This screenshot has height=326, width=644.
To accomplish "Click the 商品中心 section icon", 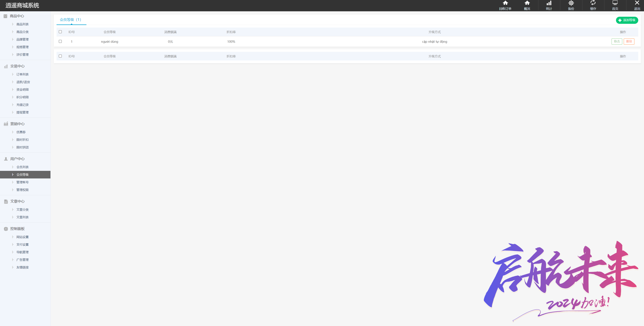I will tap(6, 16).
